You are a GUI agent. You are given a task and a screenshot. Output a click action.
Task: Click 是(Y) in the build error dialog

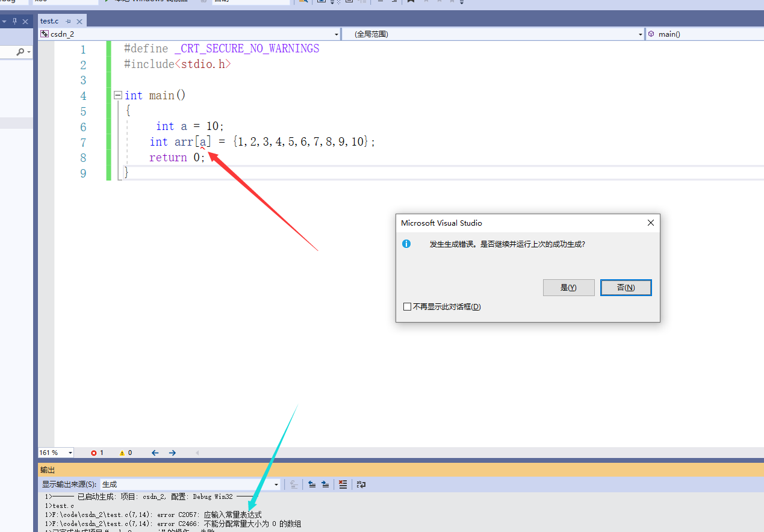click(568, 288)
